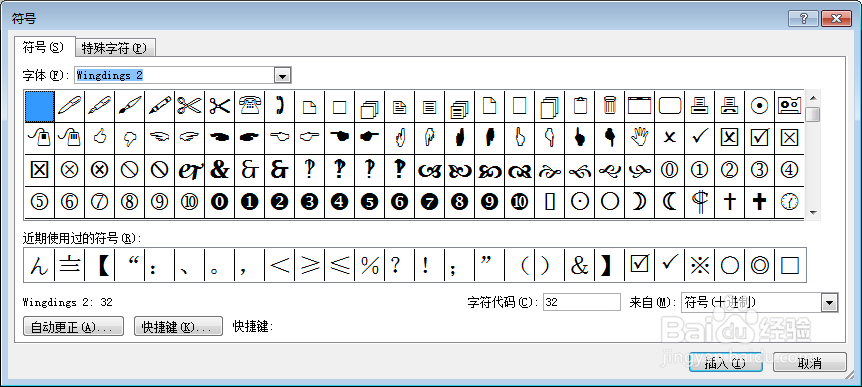Select the plain check mark in symbol grid
Image resolution: width=862 pixels, height=387 pixels.
click(699, 138)
